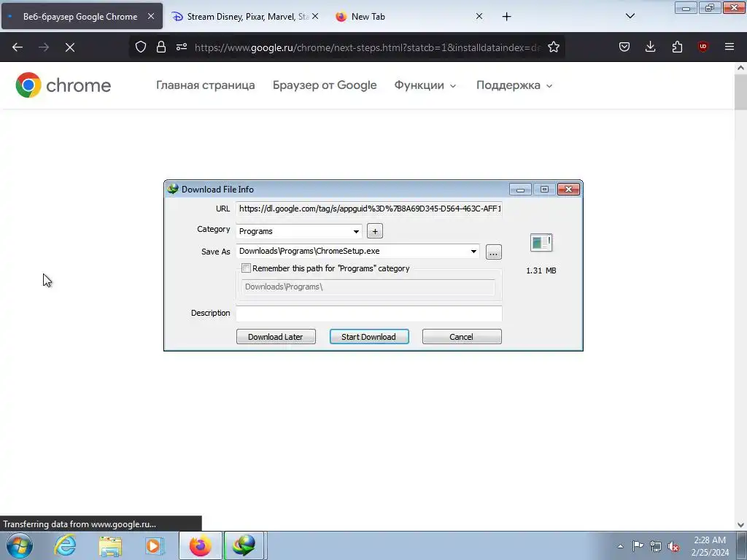747x560 pixels.
Task: Open a new tab with plus button
Action: point(506,17)
